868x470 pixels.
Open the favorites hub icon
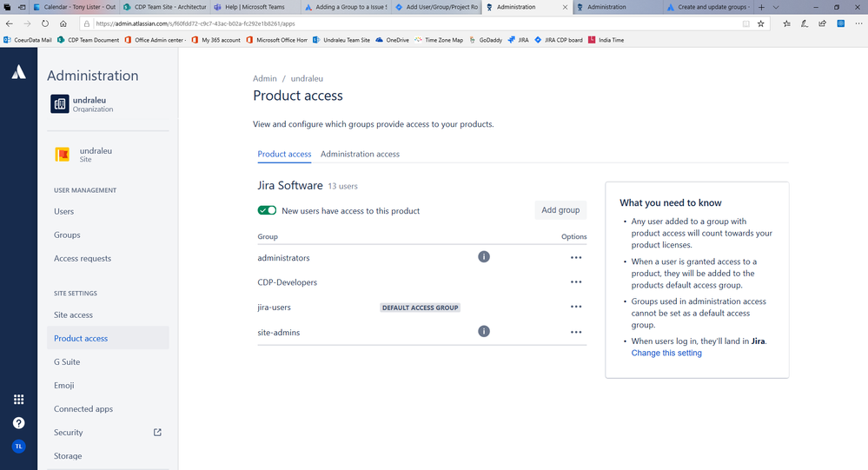[x=786, y=23]
